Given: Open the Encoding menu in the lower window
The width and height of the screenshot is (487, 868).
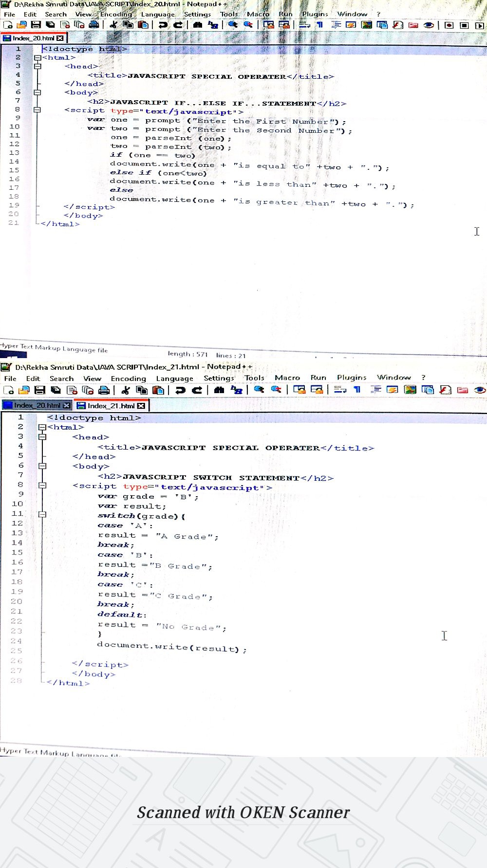Looking at the screenshot, I should pos(128,379).
